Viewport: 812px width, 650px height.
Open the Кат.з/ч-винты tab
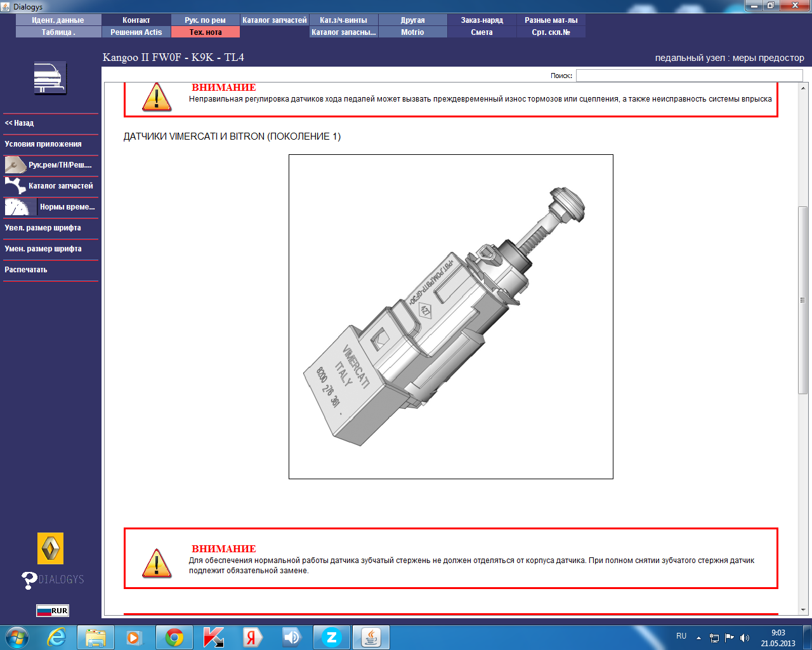(x=344, y=20)
